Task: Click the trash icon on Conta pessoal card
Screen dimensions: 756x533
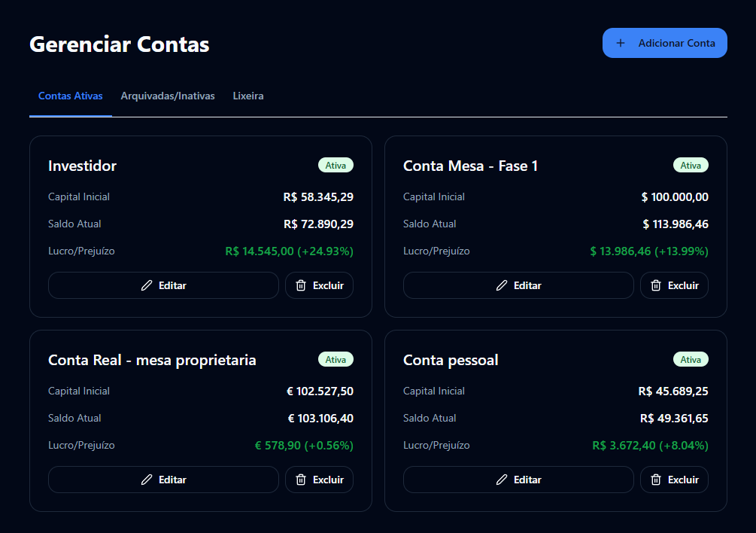Action: tap(654, 480)
